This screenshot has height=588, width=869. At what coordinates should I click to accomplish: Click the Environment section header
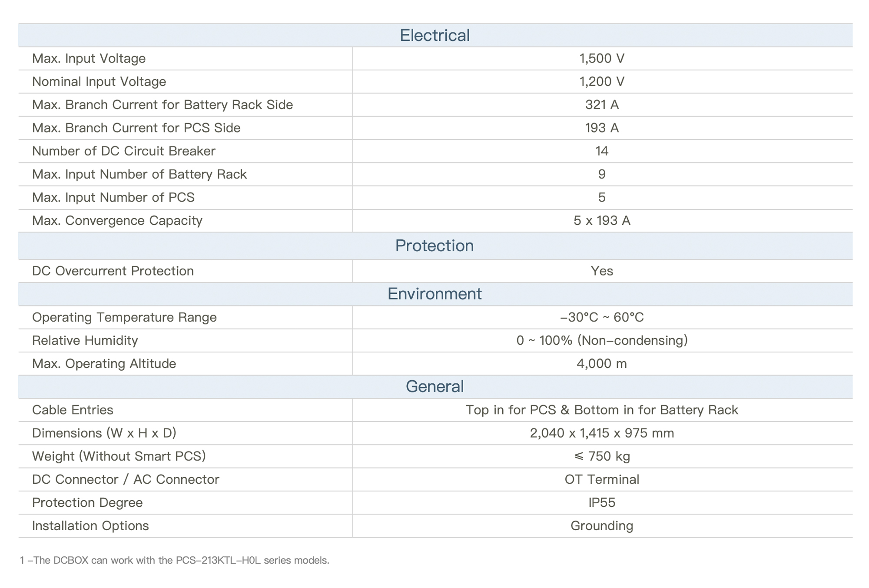434,294
